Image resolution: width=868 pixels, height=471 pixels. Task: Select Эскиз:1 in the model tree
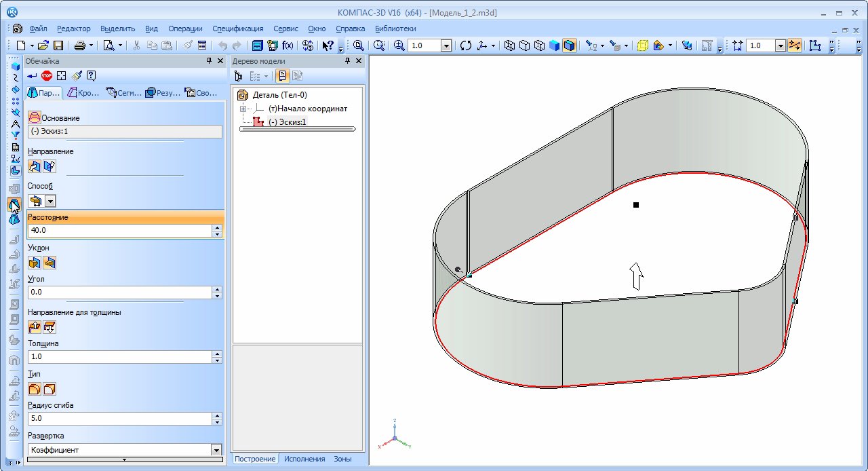287,122
